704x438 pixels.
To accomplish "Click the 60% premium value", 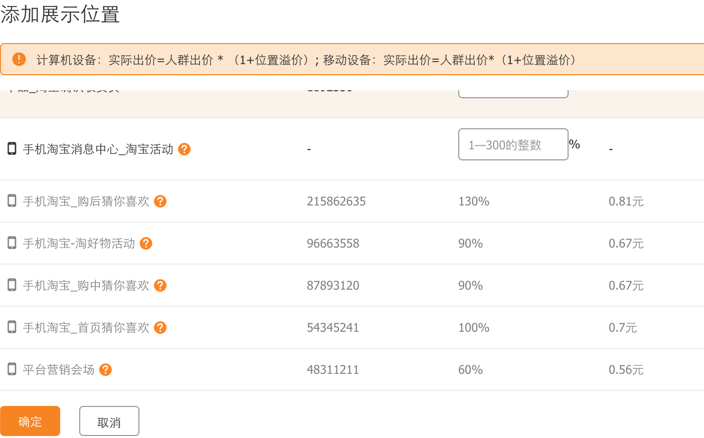I will [471, 370].
